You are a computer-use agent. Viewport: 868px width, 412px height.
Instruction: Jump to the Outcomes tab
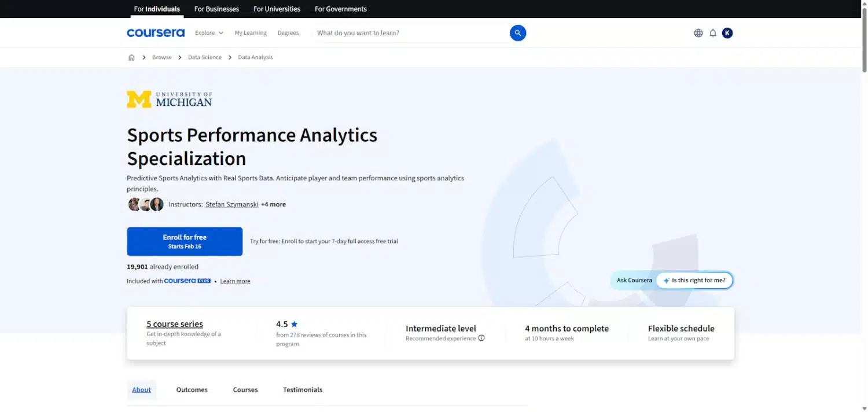coord(192,390)
